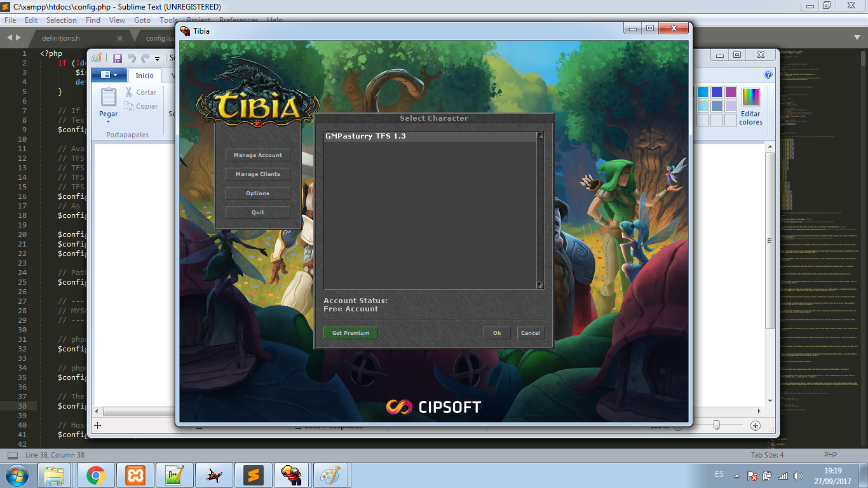868x488 pixels.
Task: Open Edit menu in Sublime Text
Action: (x=31, y=20)
